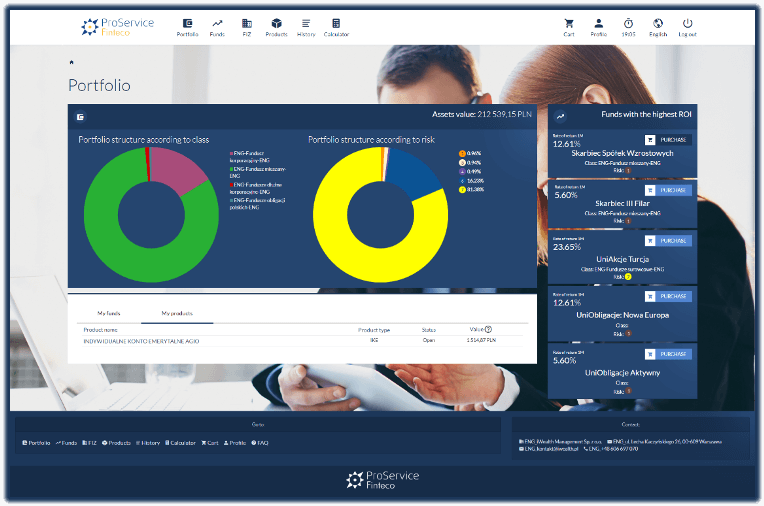Click the Log out power icon

coord(687,24)
